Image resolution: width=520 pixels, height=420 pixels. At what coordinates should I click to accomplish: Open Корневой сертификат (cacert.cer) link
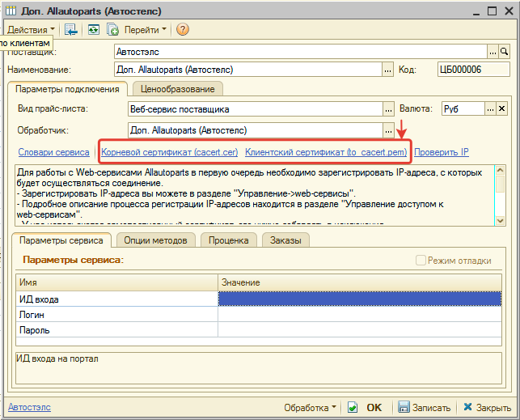[x=170, y=152]
